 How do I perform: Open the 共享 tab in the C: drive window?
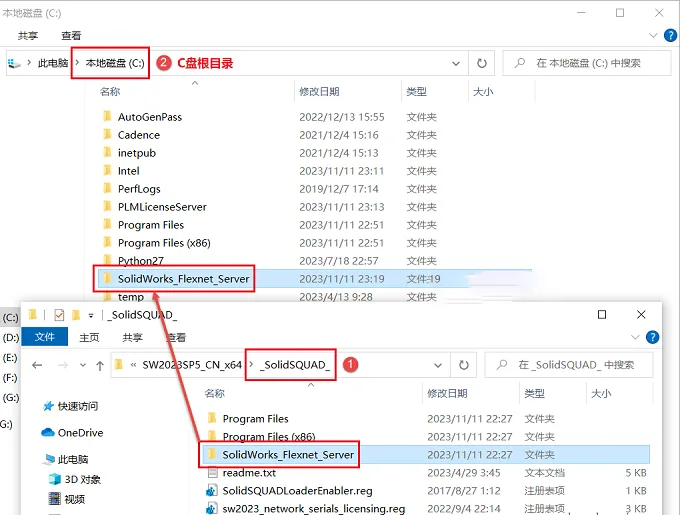pos(28,36)
